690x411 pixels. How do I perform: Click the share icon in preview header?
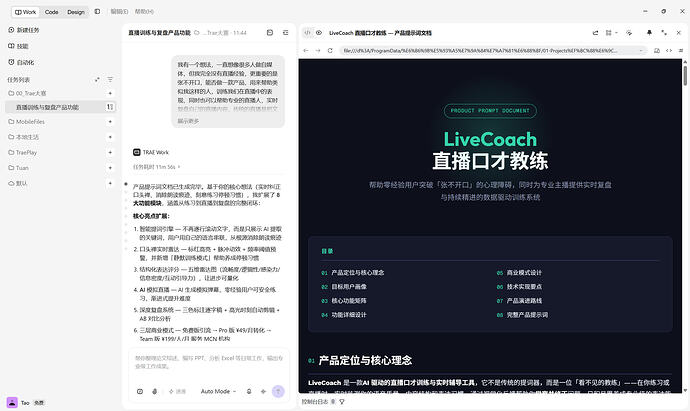coord(595,33)
